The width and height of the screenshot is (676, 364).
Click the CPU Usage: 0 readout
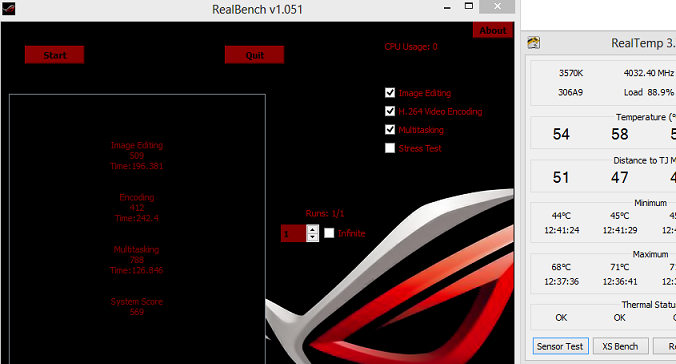[411, 47]
